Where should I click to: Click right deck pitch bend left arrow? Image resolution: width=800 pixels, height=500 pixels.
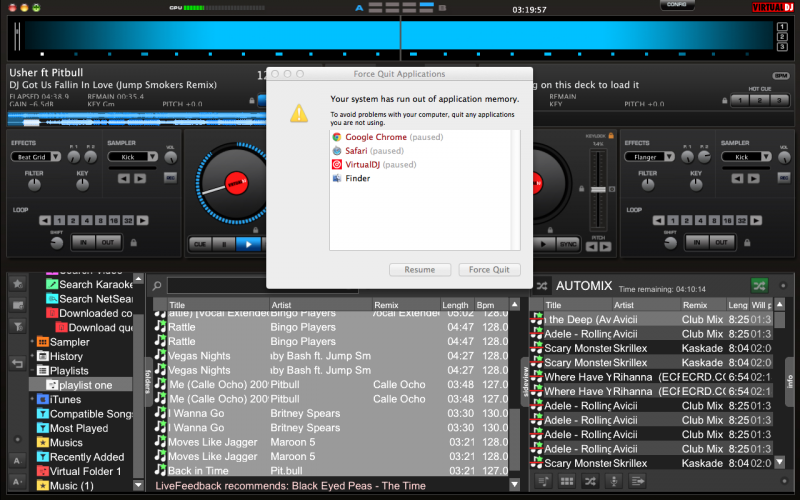[x=591, y=247]
